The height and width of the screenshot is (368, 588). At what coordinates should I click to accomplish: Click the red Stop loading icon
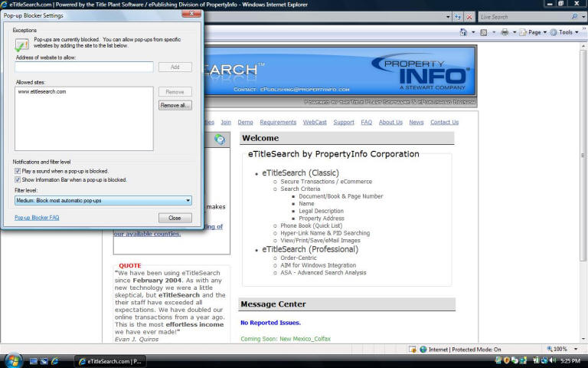click(469, 17)
